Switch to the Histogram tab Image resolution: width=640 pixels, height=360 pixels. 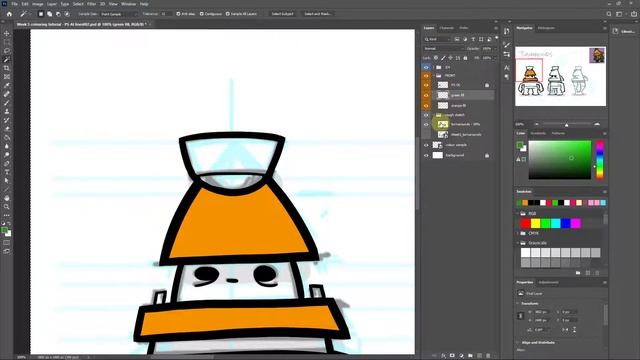[546, 28]
